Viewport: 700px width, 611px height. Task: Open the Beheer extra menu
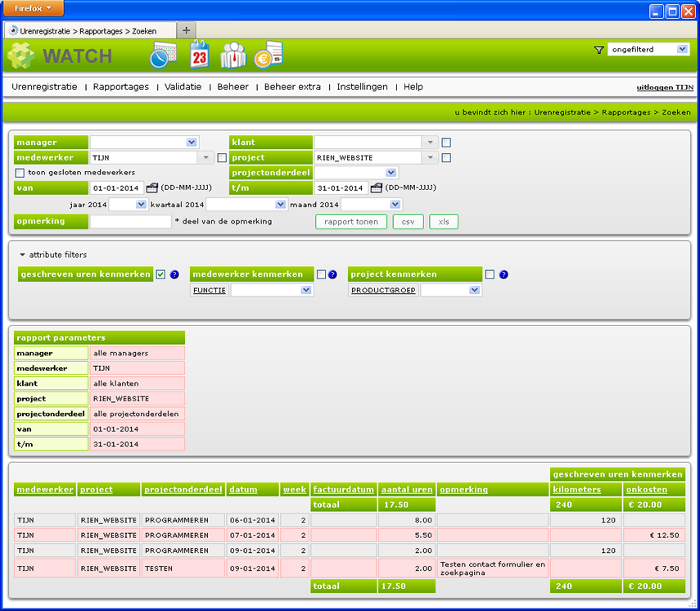[x=292, y=87]
